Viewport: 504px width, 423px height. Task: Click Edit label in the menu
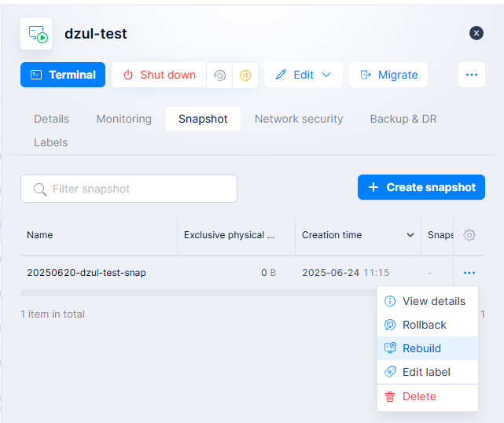coord(427,372)
